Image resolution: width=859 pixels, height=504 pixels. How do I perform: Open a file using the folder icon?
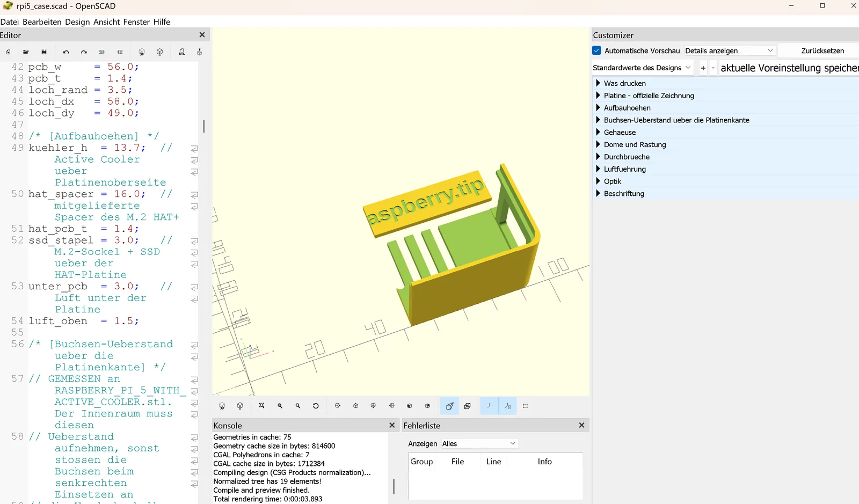(26, 52)
